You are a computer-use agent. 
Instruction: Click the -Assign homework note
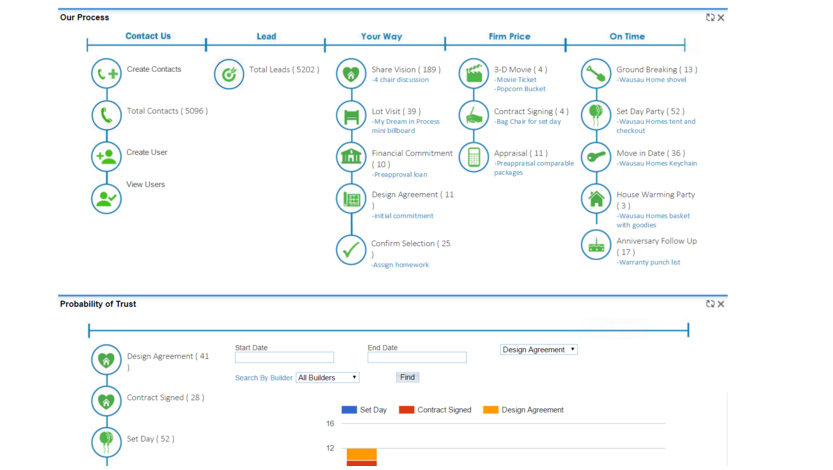400,264
